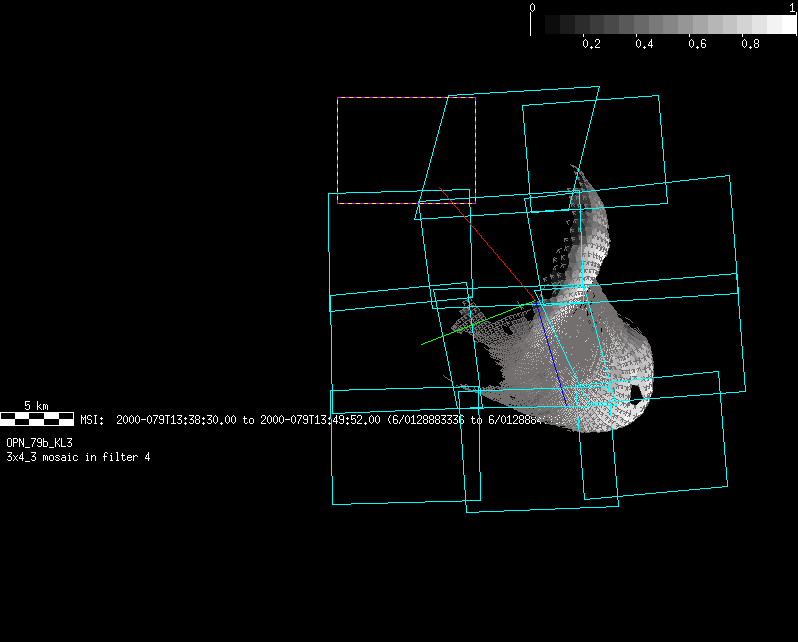Image resolution: width=798 pixels, height=642 pixels.
Task: Click the 0.6 tick label under the colorbar
Action: point(698,45)
